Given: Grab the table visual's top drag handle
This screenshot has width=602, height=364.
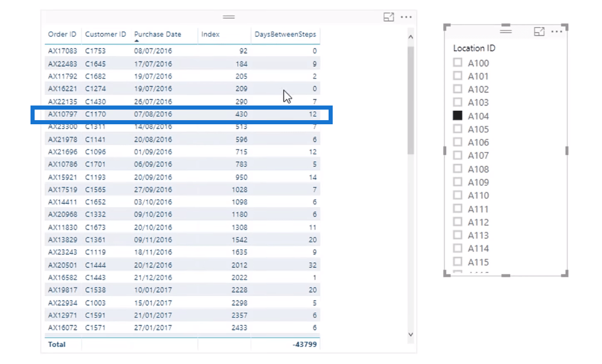Looking at the screenshot, I should (x=228, y=17).
